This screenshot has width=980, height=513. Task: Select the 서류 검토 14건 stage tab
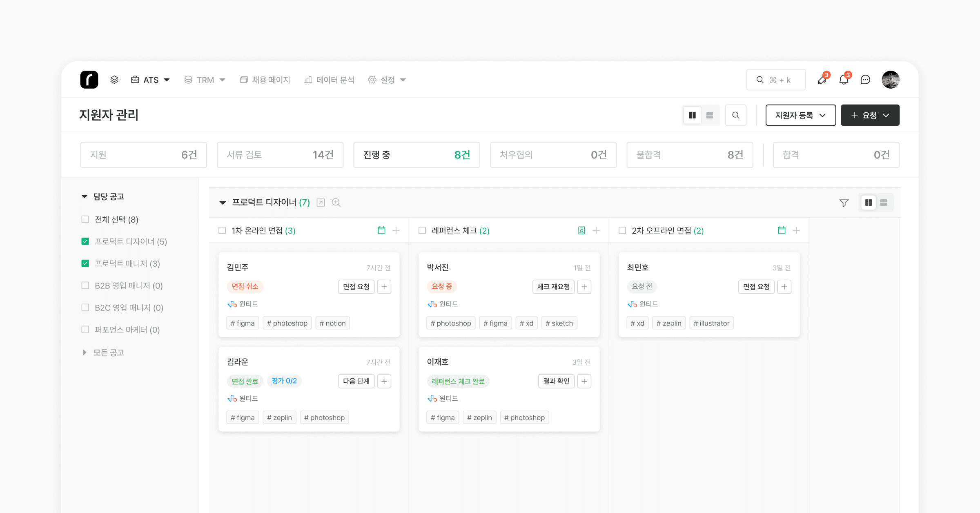[280, 155]
